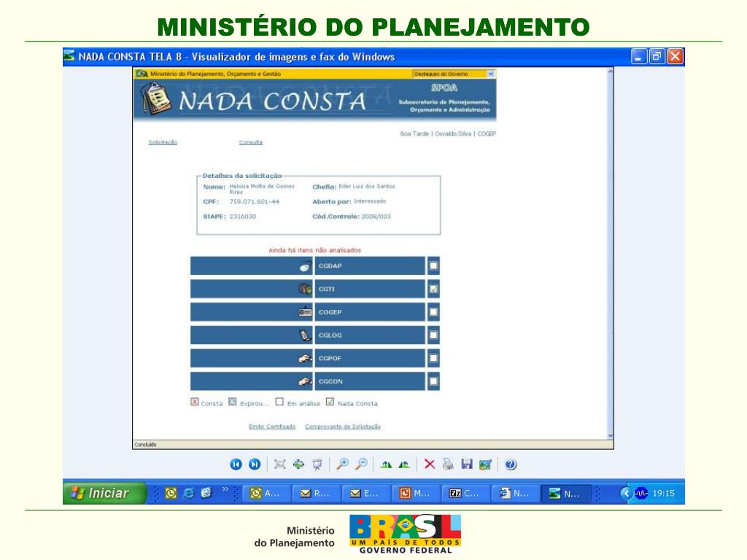
Task: Click the Nada Consta clipboard logo
Action: 156,98
